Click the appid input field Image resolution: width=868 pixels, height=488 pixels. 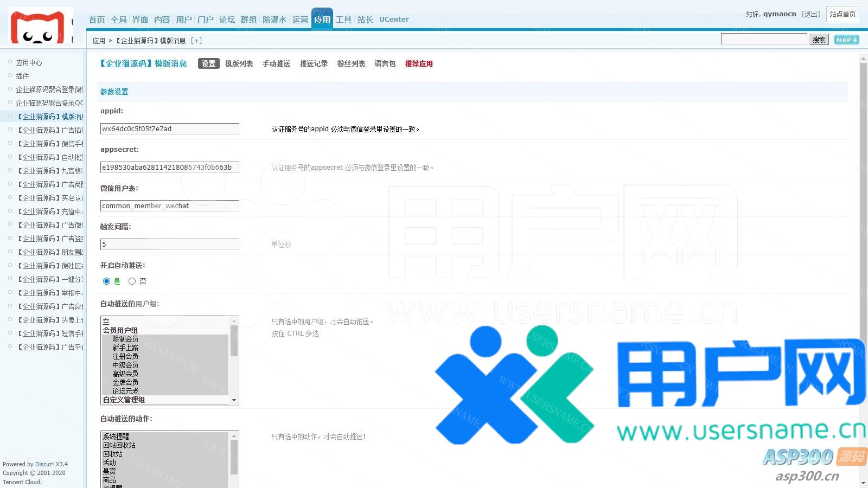pyautogui.click(x=169, y=129)
